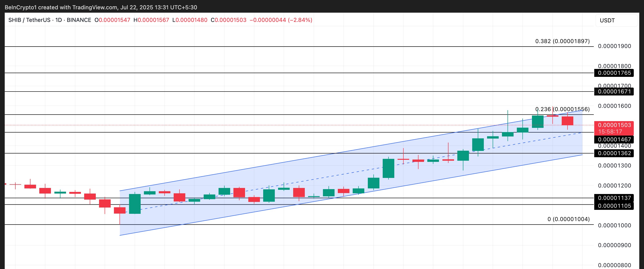Select the 0.382 (0.00001897) Fibonacci label

(x=562, y=41)
